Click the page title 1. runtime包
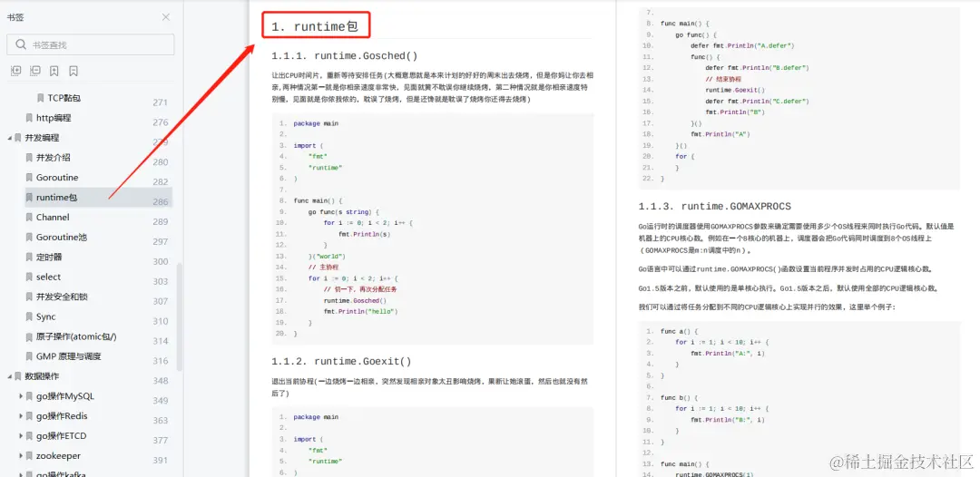 315,27
